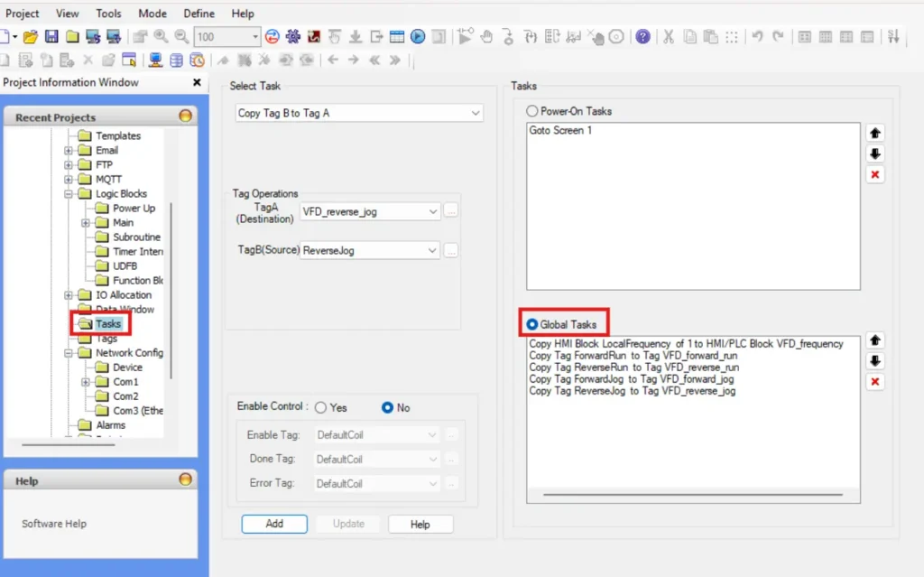Viewport: 924px width, 577px height.
Task: Click the Help button near Update
Action: pos(420,524)
